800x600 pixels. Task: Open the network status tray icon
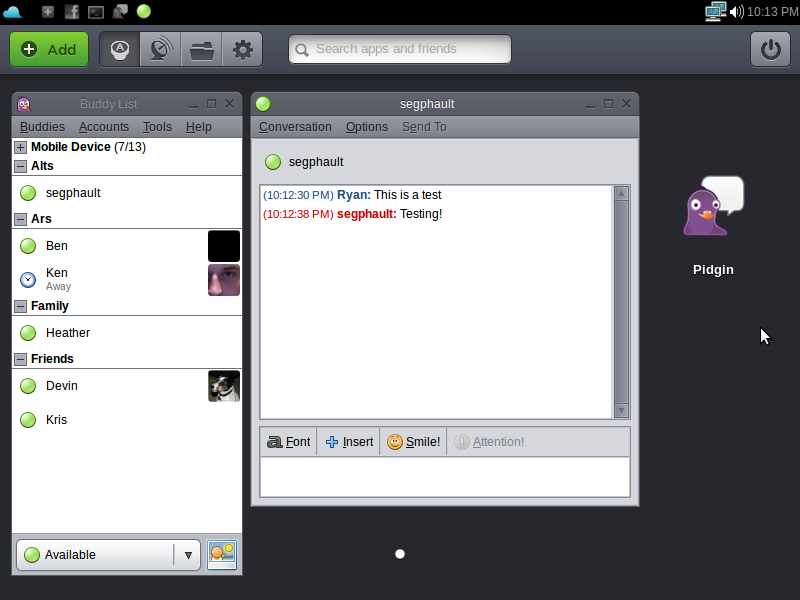pos(715,11)
